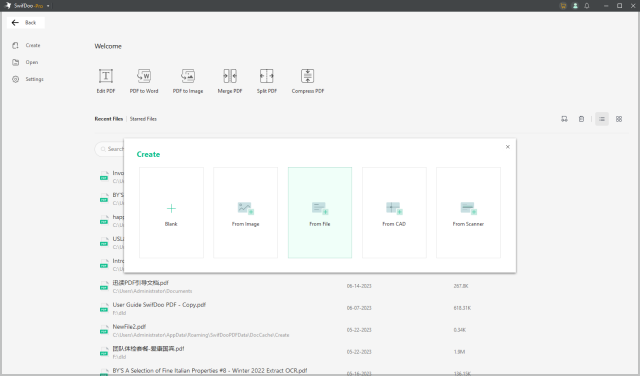Open the PDF to Image converter
This screenshot has width=640, height=376.
(x=188, y=81)
